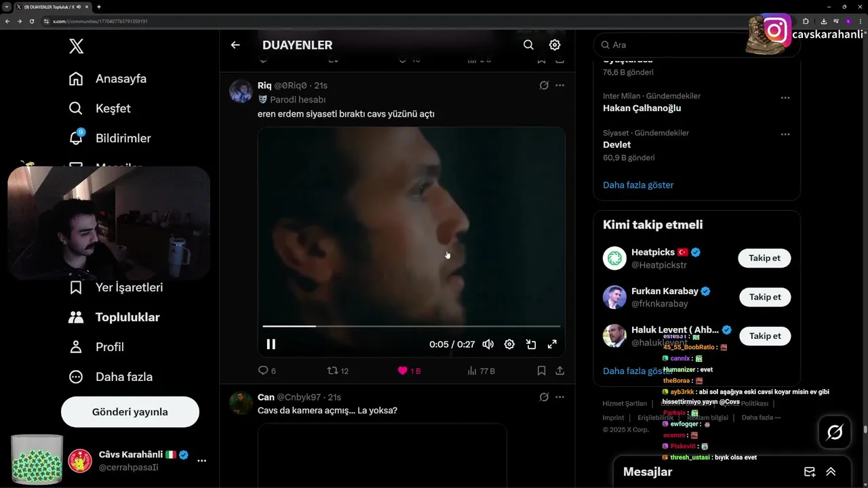This screenshot has width=868, height=488.
Task: Open video settings gear
Action: point(509,344)
